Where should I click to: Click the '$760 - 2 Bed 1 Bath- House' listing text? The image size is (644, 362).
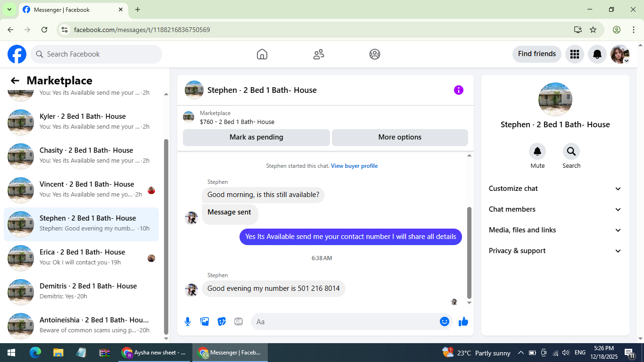coord(237,122)
